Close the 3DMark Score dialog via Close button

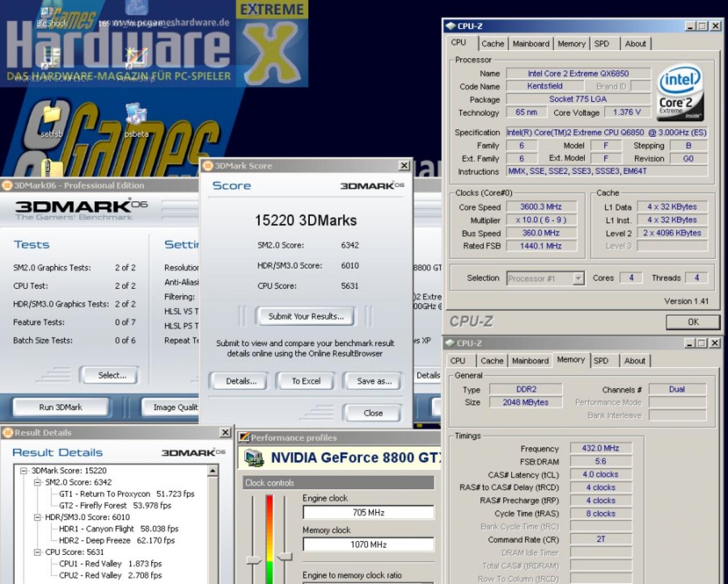tap(373, 413)
